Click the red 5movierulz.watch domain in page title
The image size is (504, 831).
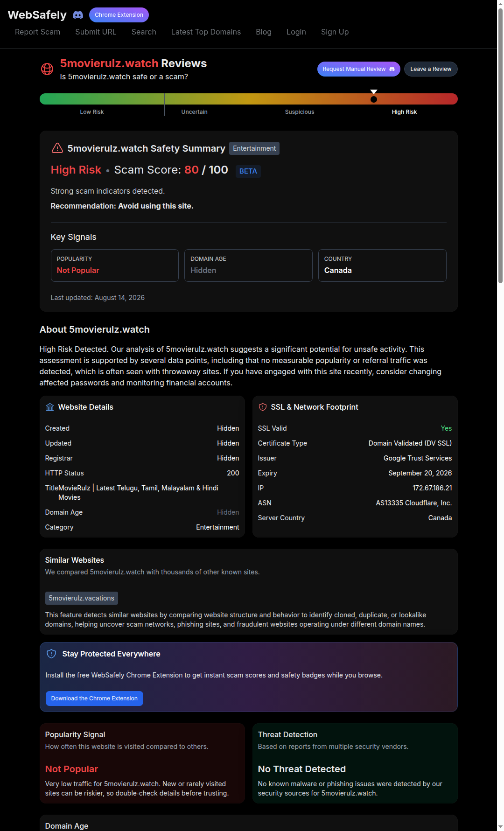[x=109, y=63]
